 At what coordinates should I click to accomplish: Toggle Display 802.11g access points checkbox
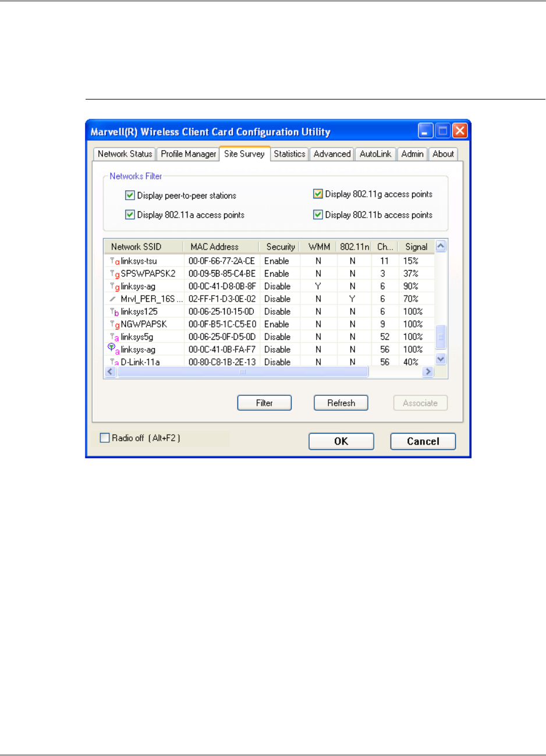pyautogui.click(x=318, y=194)
